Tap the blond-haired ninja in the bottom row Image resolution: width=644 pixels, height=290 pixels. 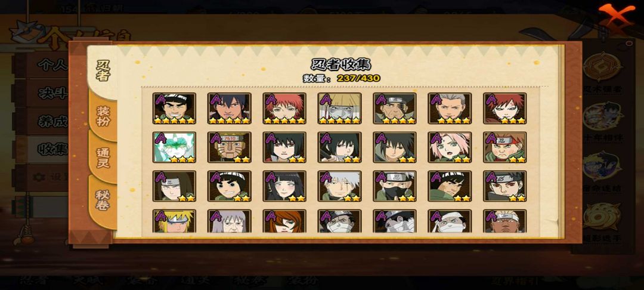[x=174, y=221]
